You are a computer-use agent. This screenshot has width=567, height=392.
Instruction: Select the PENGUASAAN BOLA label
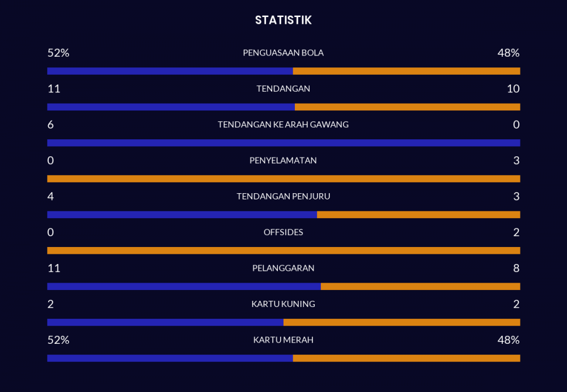point(283,53)
